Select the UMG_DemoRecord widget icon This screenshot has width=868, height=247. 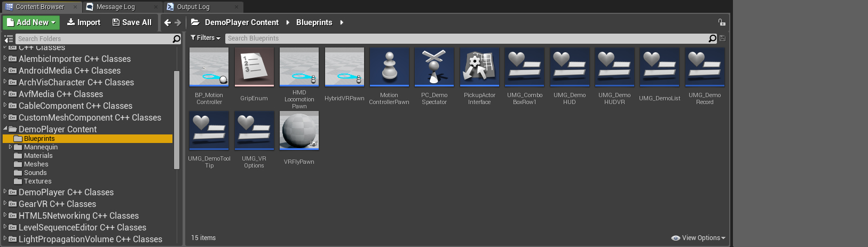(705, 67)
